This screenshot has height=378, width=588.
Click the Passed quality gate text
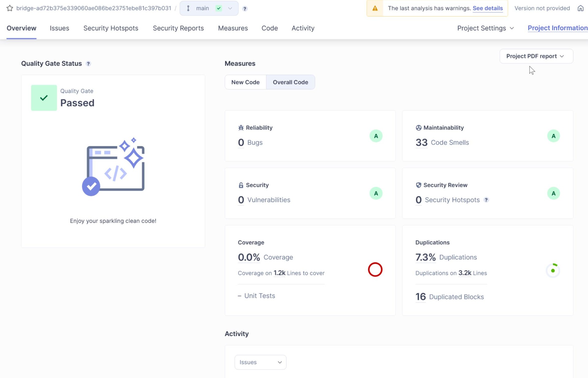point(77,103)
